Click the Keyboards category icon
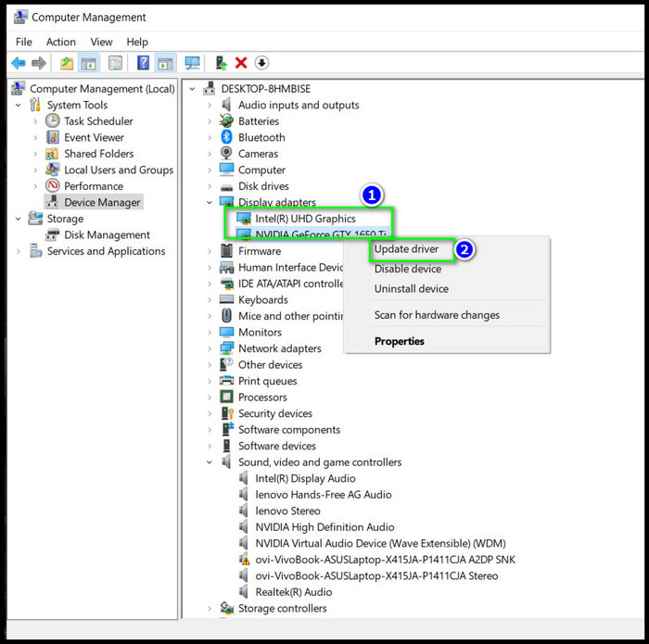This screenshot has width=649, height=644. coord(227,299)
